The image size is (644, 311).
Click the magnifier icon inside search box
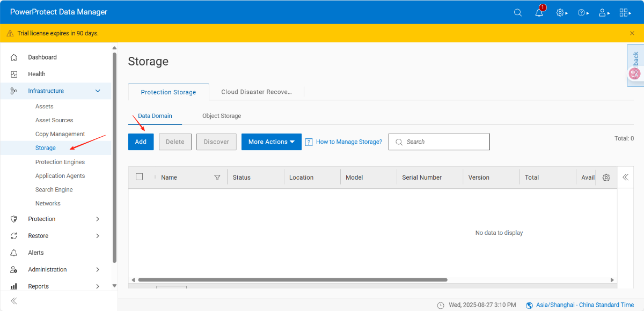(399, 142)
